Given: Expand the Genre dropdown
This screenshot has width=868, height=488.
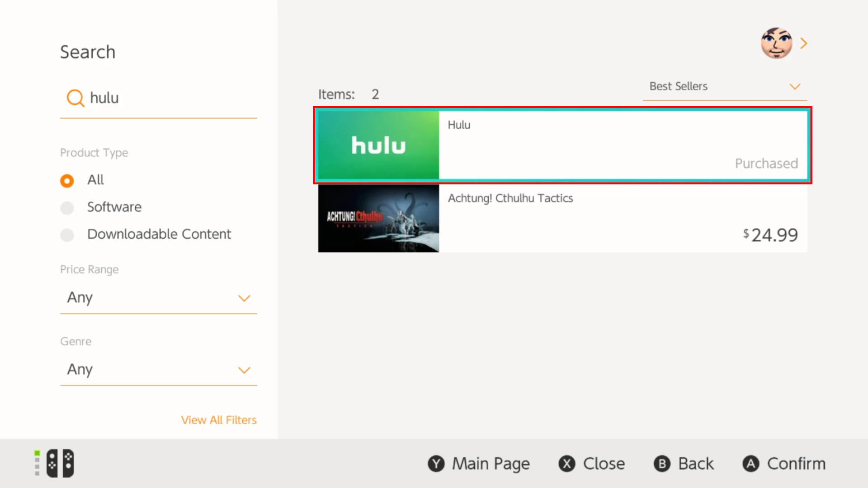Looking at the screenshot, I should (x=159, y=370).
